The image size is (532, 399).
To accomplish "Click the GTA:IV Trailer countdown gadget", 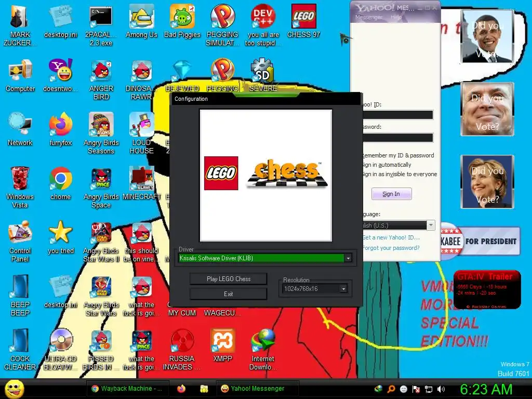I will coord(487,290).
